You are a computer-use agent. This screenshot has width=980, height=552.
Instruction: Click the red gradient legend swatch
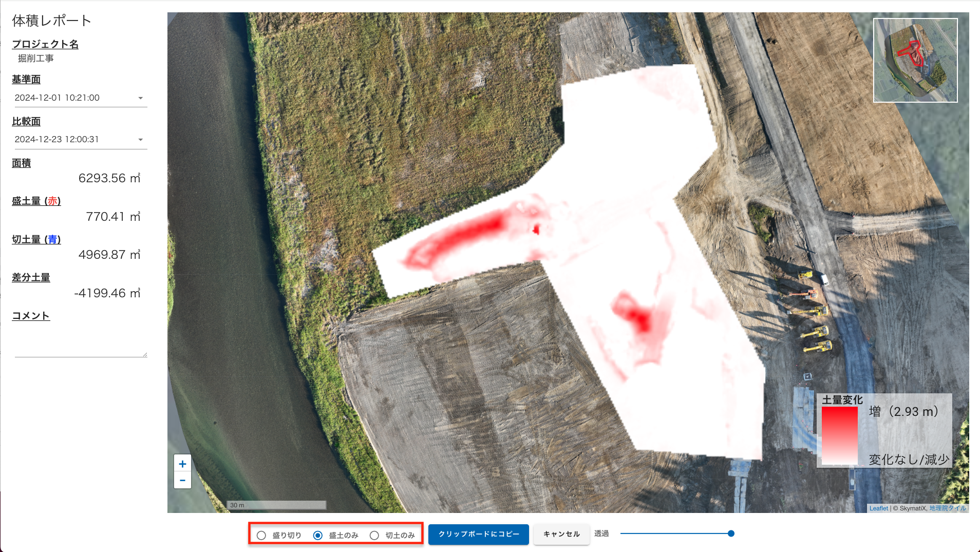click(839, 435)
